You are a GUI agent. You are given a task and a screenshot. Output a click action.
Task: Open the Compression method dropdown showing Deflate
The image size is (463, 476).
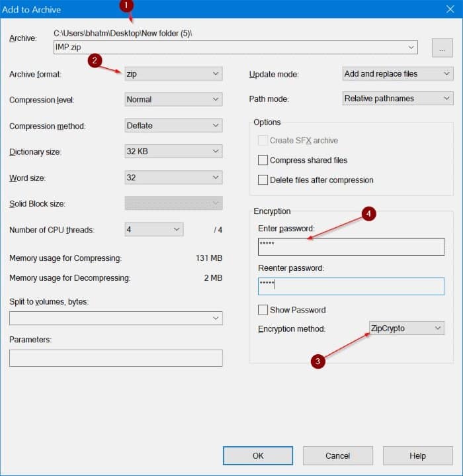coord(173,125)
